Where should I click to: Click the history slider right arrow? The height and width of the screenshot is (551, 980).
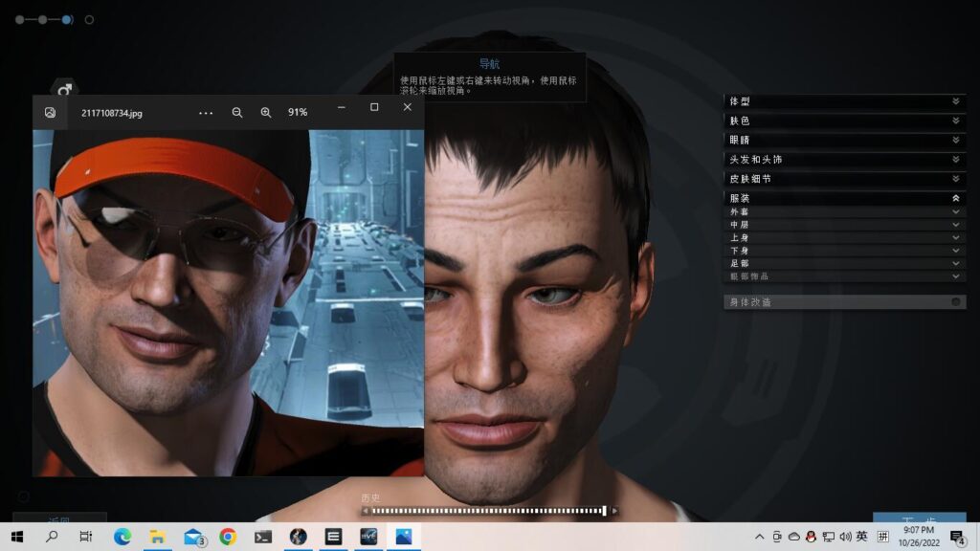coord(614,511)
